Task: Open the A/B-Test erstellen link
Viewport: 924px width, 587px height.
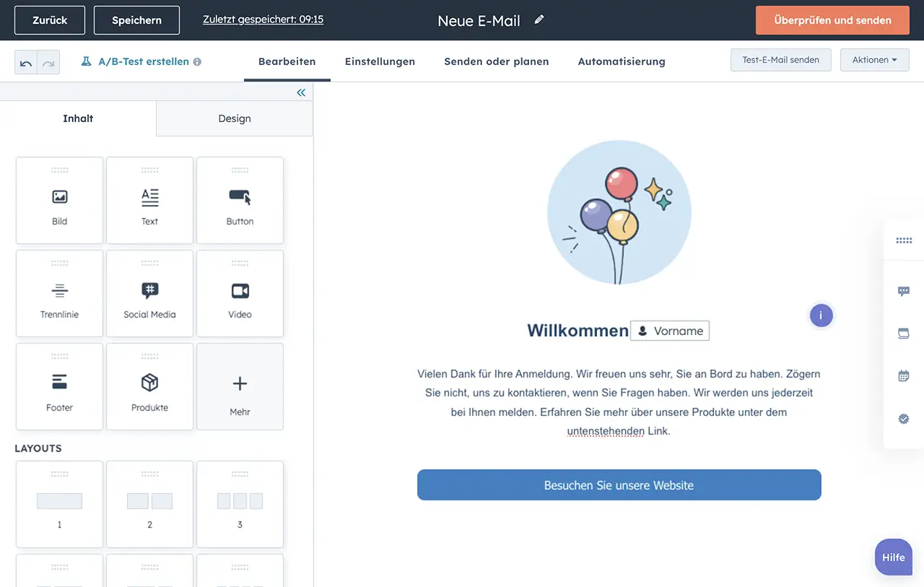Action: (144, 61)
